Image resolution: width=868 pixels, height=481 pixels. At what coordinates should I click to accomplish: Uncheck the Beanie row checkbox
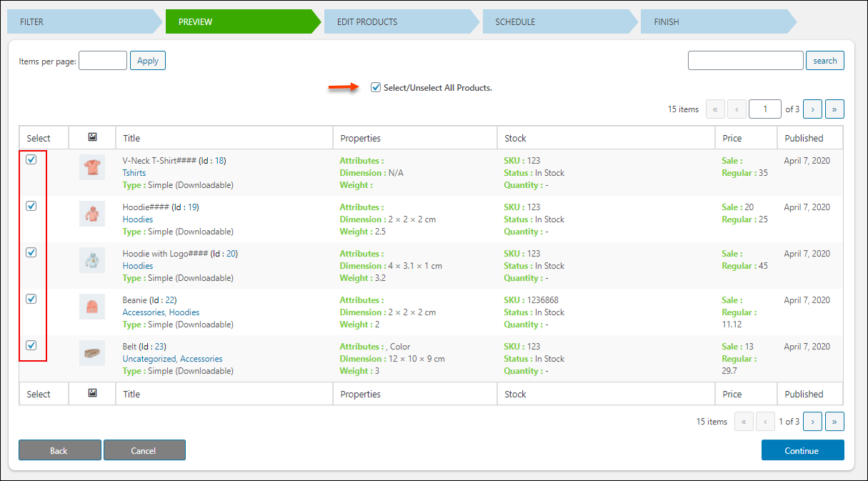[31, 299]
